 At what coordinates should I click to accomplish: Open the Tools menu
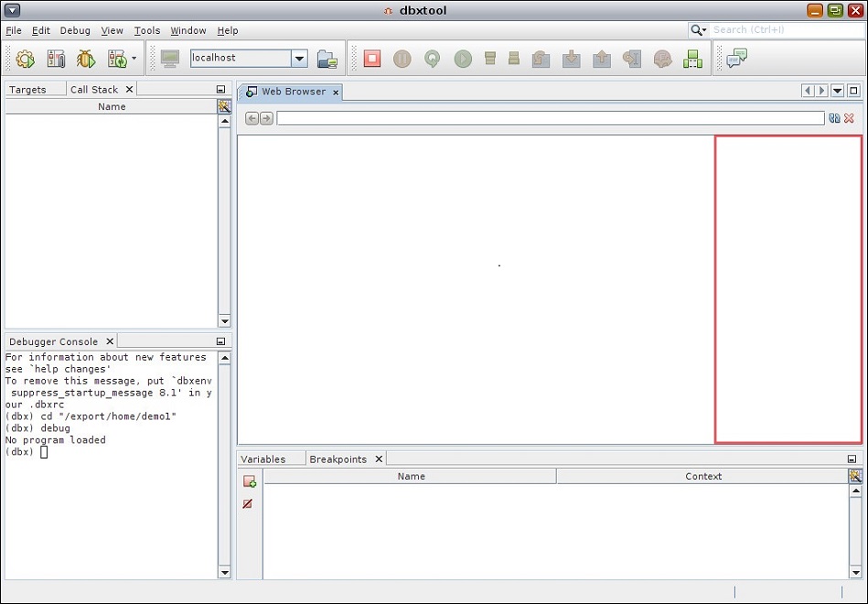(x=147, y=30)
